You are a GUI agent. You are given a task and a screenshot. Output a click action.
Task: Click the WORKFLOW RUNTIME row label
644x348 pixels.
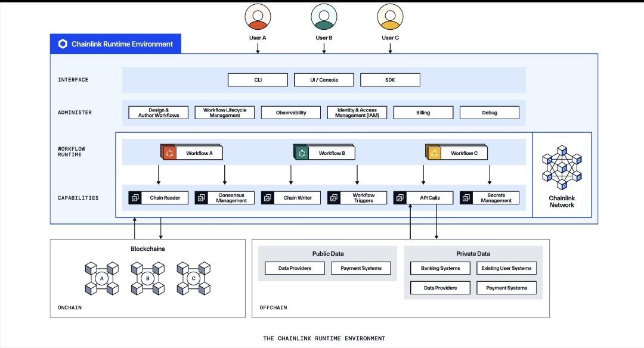click(x=72, y=152)
